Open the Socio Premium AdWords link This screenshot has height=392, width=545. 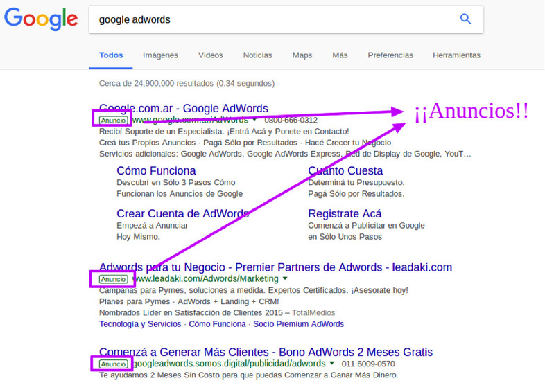(298, 324)
